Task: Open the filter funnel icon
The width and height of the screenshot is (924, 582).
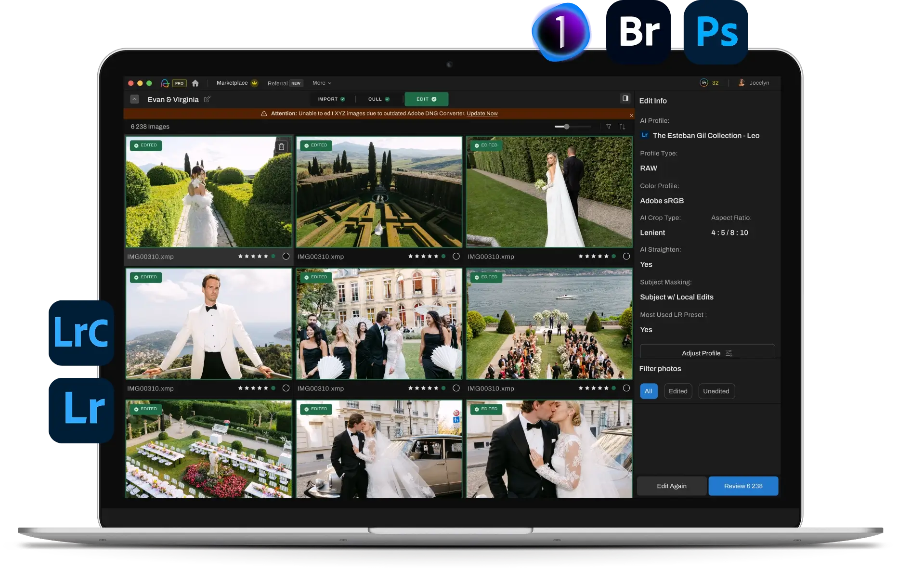Action: (x=609, y=127)
